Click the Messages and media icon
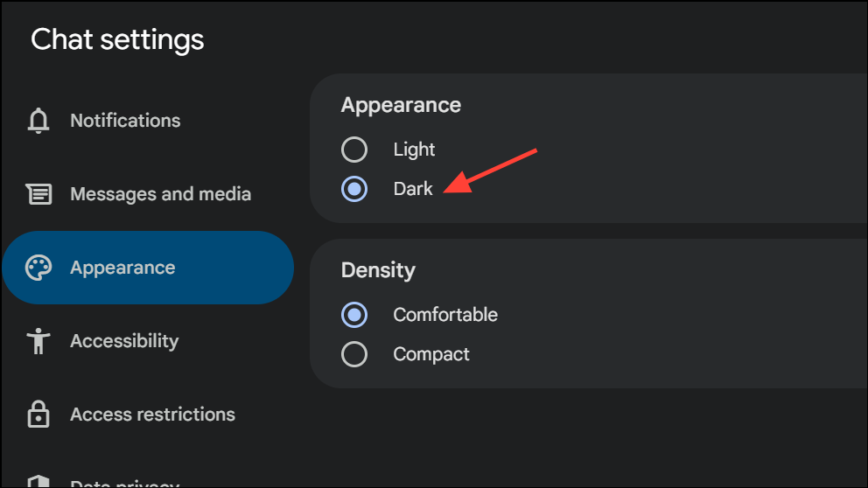Viewport: 868px width, 488px height. pos(38,194)
